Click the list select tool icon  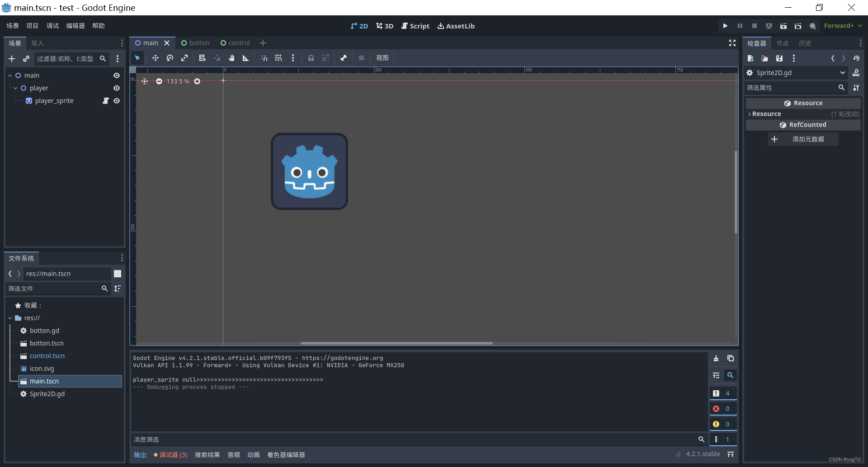coord(202,58)
